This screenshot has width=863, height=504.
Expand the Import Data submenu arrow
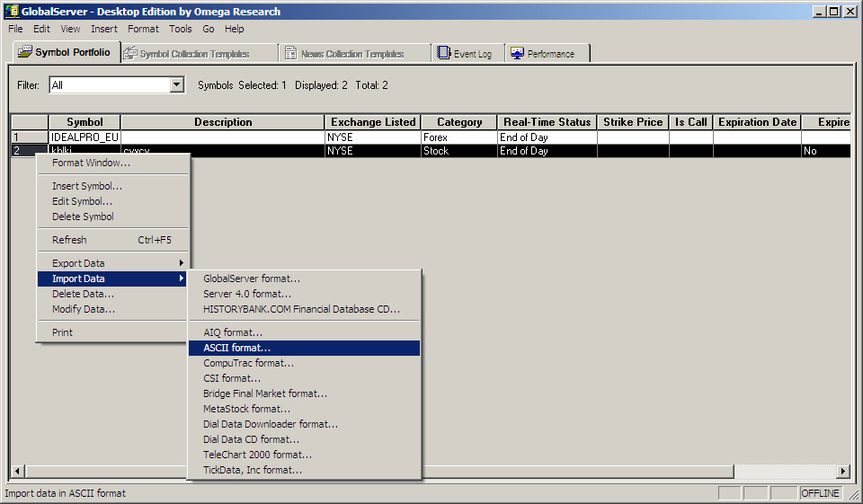tap(181, 279)
